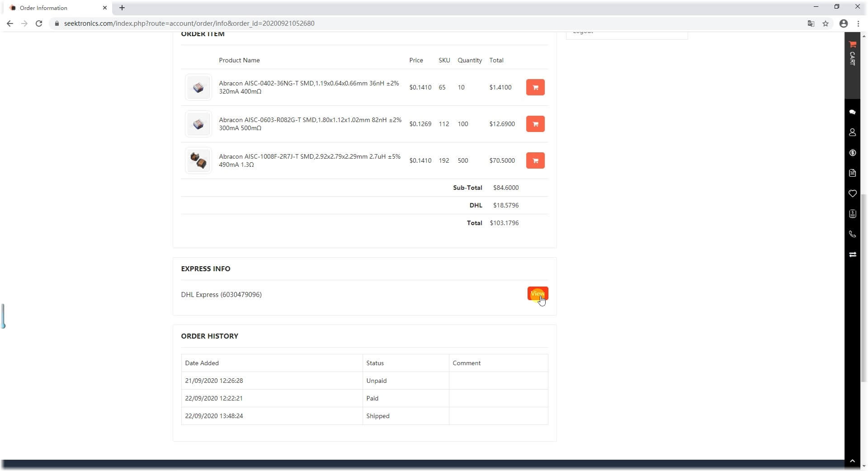Select the Shipped status cell
Image resolution: width=868 pixels, height=471 pixels.
(x=406, y=416)
